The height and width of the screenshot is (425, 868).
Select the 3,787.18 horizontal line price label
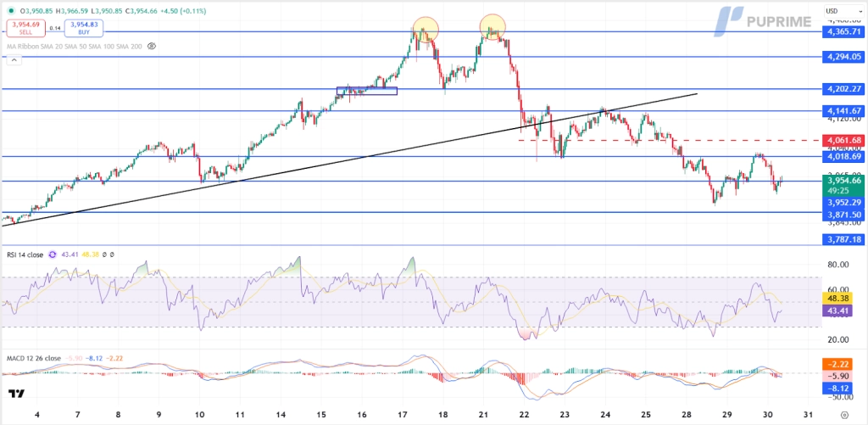[x=842, y=239]
